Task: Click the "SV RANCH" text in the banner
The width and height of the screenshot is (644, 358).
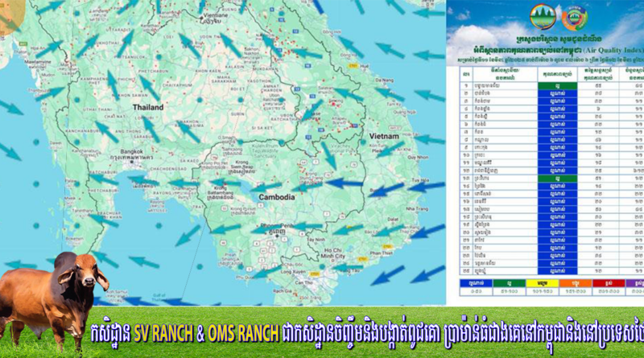Action: click(163, 334)
